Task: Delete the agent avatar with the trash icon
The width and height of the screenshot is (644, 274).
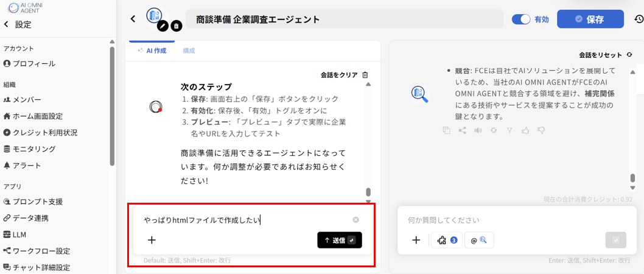Action: pyautogui.click(x=176, y=26)
